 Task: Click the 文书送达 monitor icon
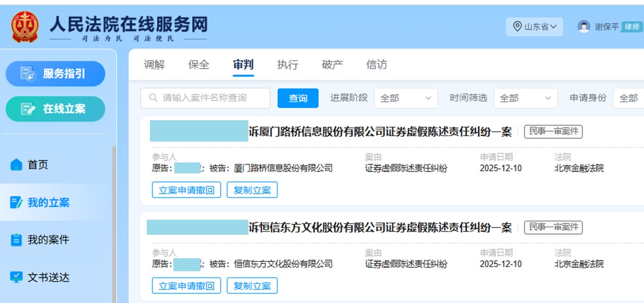click(17, 277)
